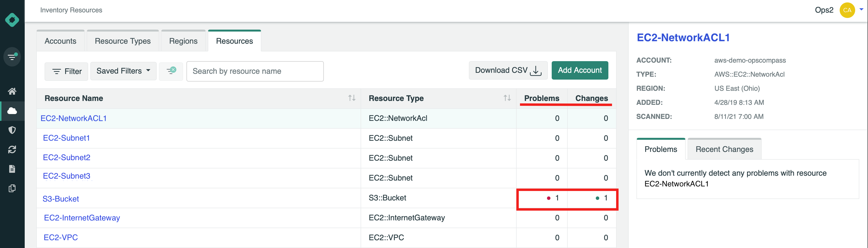Click the clear filter icon button
Image resolution: width=868 pixels, height=248 pixels.
[x=171, y=71]
